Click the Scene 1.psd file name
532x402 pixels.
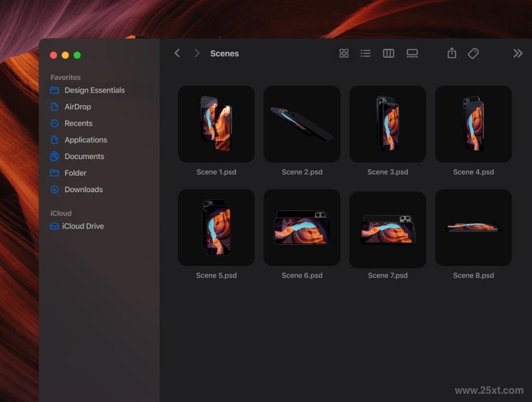point(216,172)
